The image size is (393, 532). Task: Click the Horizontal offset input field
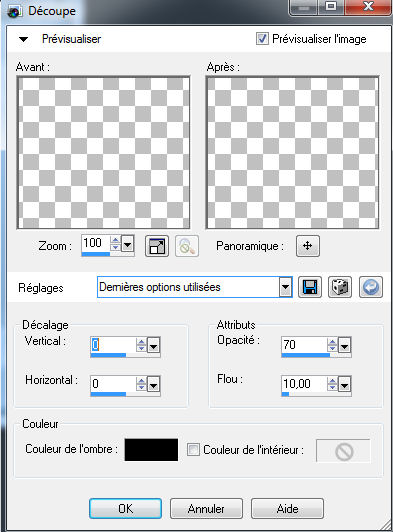click(x=113, y=384)
